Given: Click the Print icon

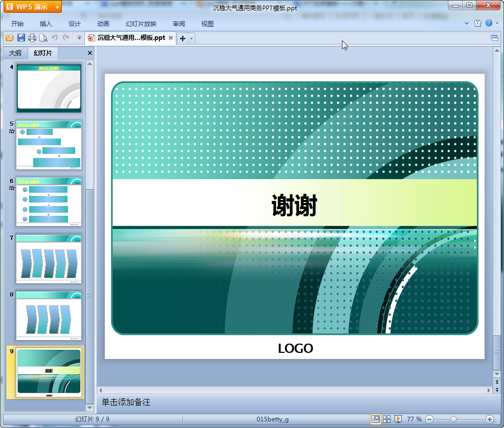Looking at the screenshot, I should 32,38.
